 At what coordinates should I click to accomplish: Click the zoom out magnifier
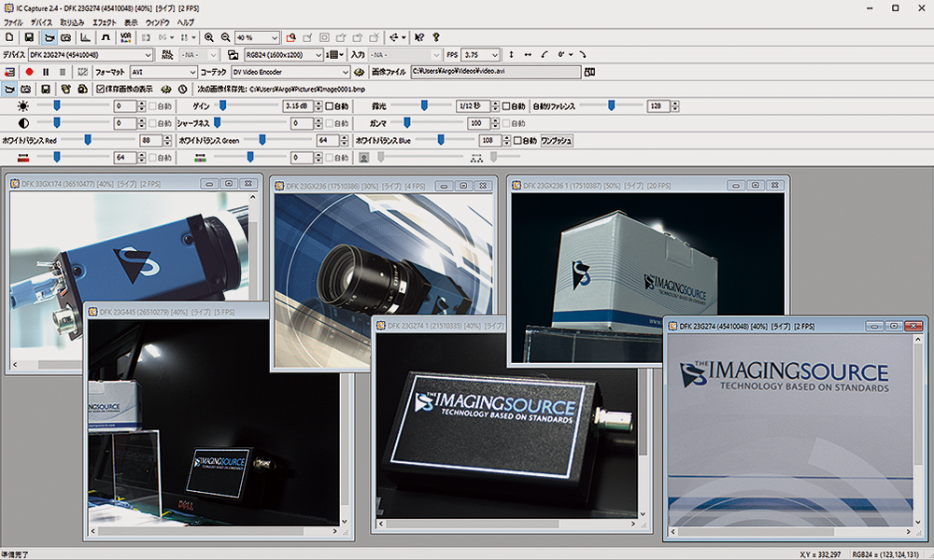click(x=226, y=37)
